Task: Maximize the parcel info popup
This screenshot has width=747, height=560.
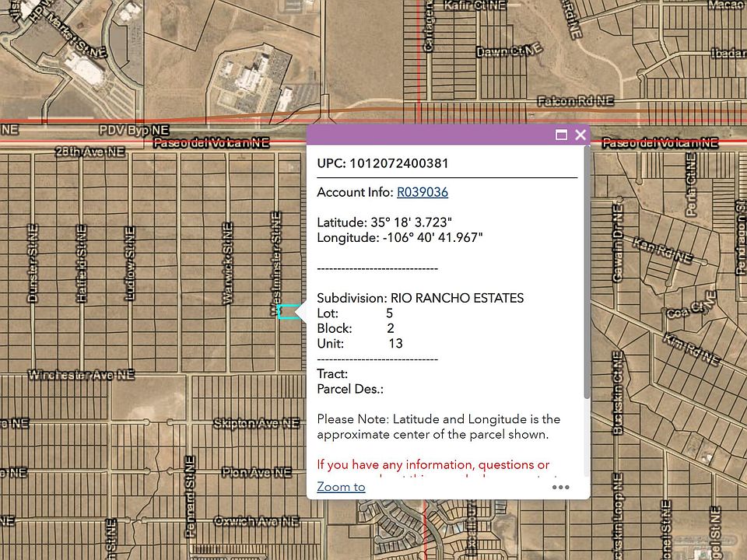Action: click(x=561, y=135)
